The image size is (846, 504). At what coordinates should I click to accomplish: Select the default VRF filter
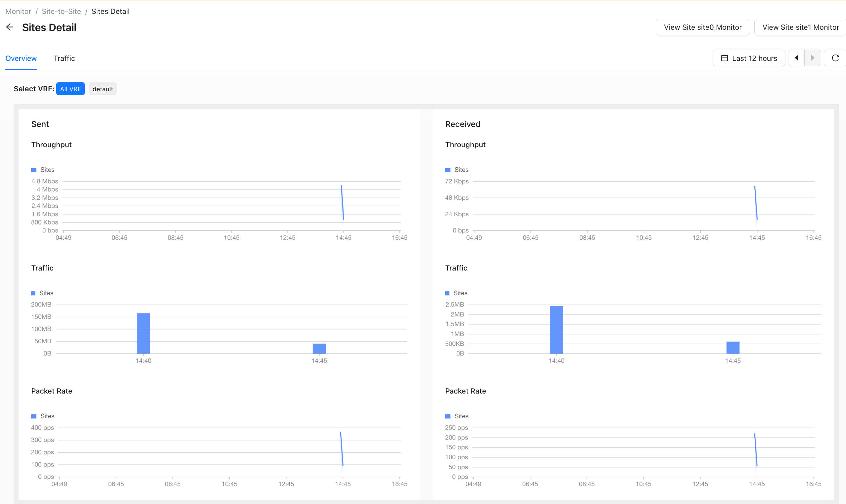(x=103, y=89)
